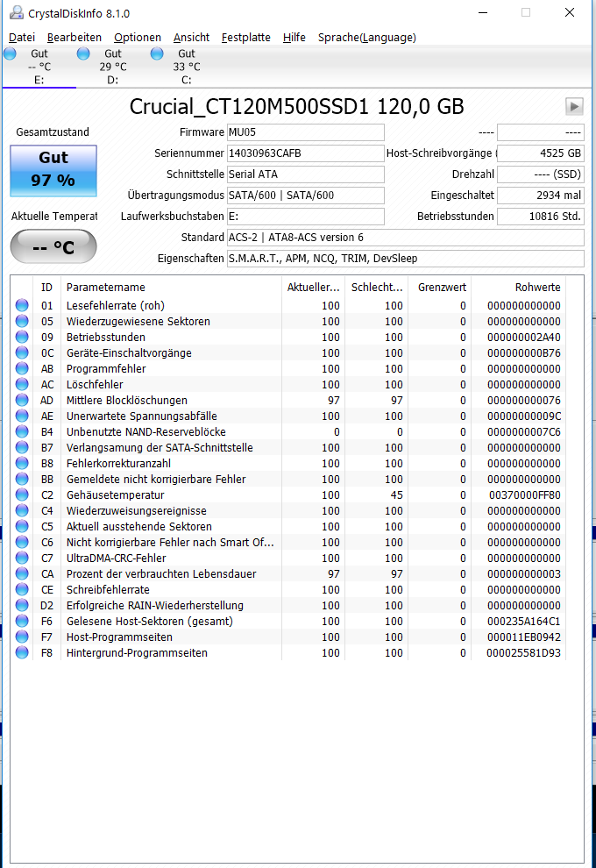Click status orb for Gehäusetemperatur row

(x=22, y=494)
